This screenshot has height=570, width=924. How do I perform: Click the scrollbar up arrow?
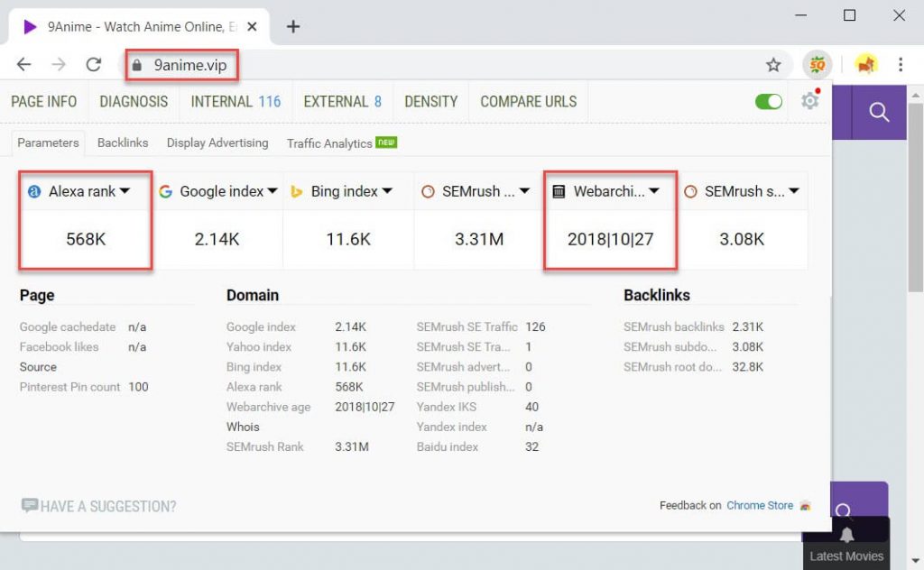(915, 95)
